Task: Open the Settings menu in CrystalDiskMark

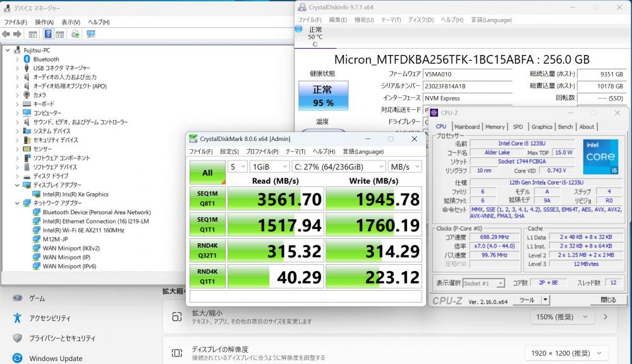Action: point(229,152)
